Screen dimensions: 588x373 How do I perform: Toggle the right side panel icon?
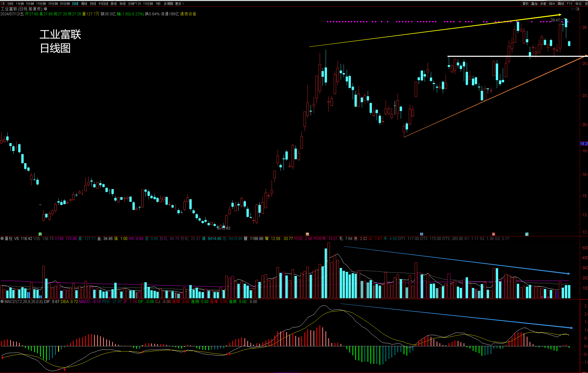[x=577, y=9]
